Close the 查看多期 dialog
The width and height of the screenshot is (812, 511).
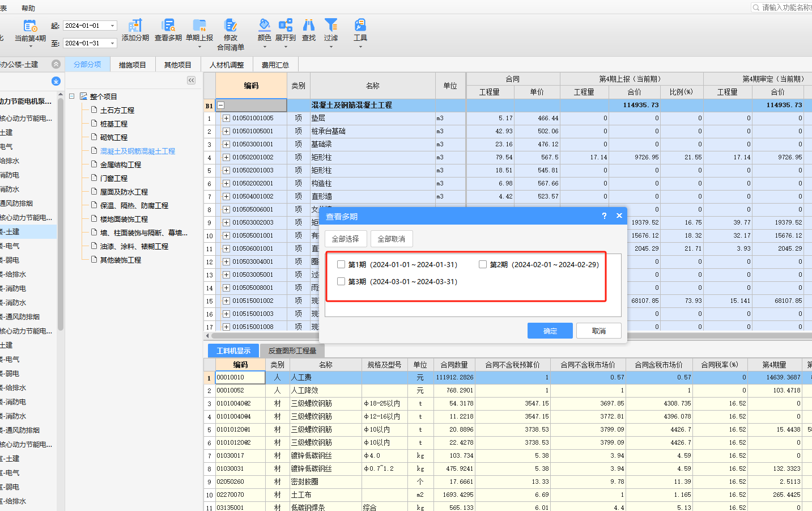click(x=619, y=216)
